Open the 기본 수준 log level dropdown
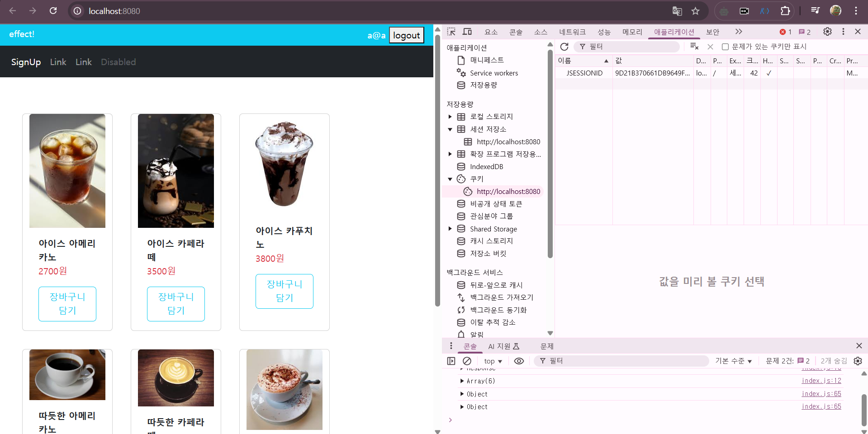868x434 pixels. pos(733,361)
